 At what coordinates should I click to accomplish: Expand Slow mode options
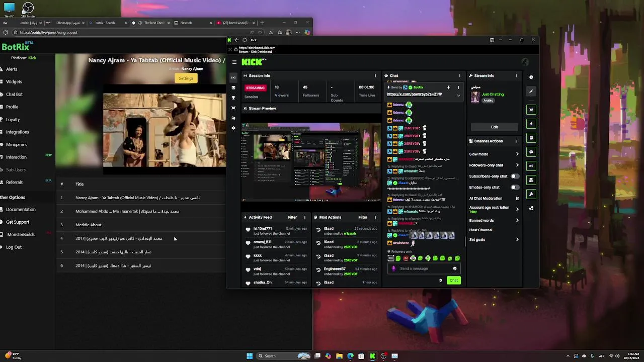pyautogui.click(x=517, y=154)
